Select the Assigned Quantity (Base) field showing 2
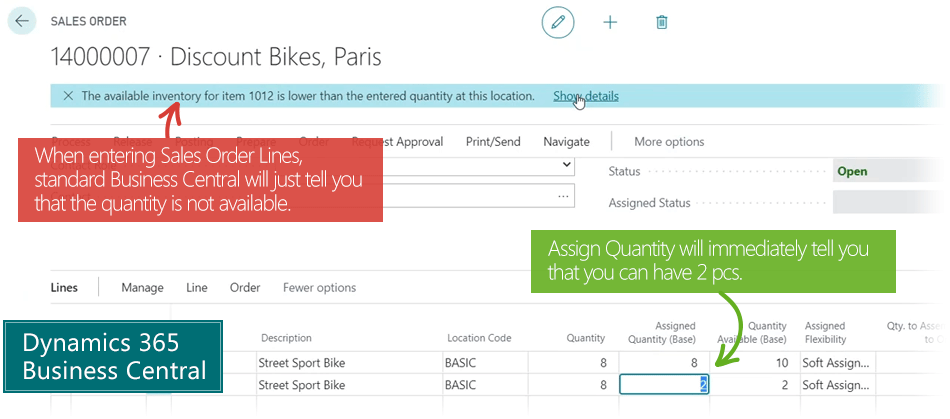Screen dimensions: 950x419 pos(665,385)
